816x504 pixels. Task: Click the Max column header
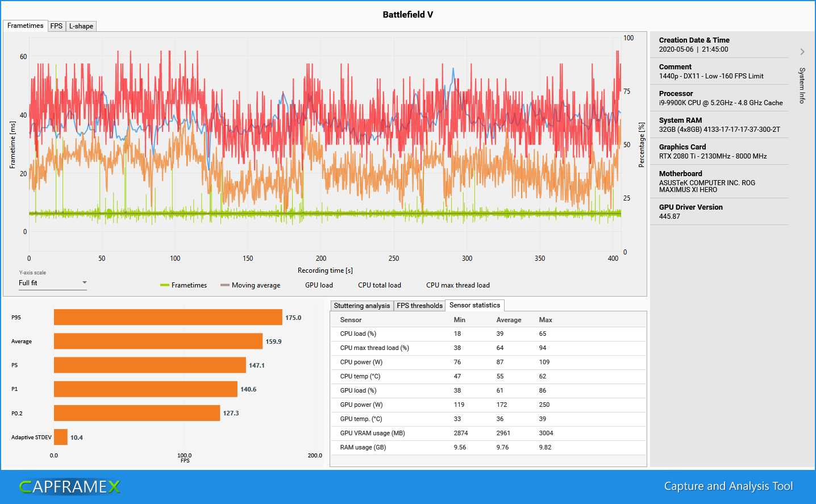pyautogui.click(x=546, y=320)
